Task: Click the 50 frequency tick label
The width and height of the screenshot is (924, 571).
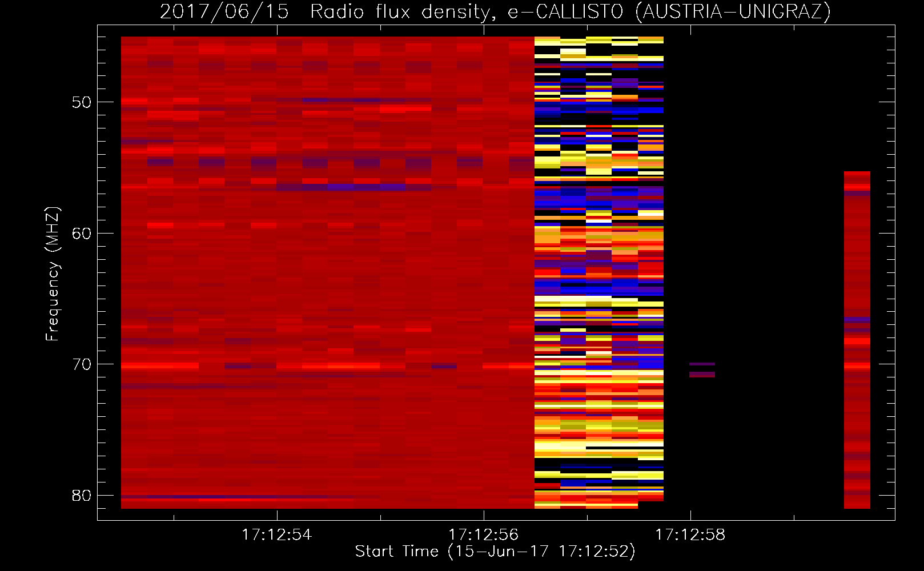Action: click(82, 102)
